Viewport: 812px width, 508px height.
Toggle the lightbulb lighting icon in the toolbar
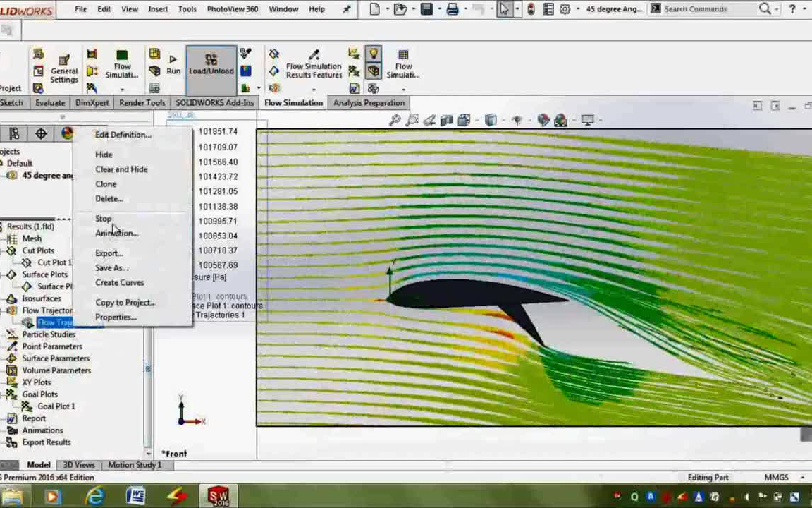373,54
